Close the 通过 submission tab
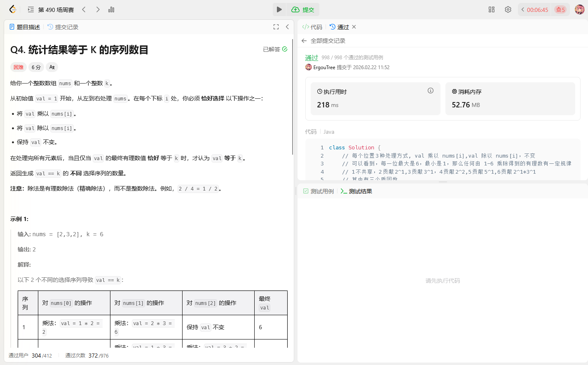The image size is (588, 365). pos(354,27)
